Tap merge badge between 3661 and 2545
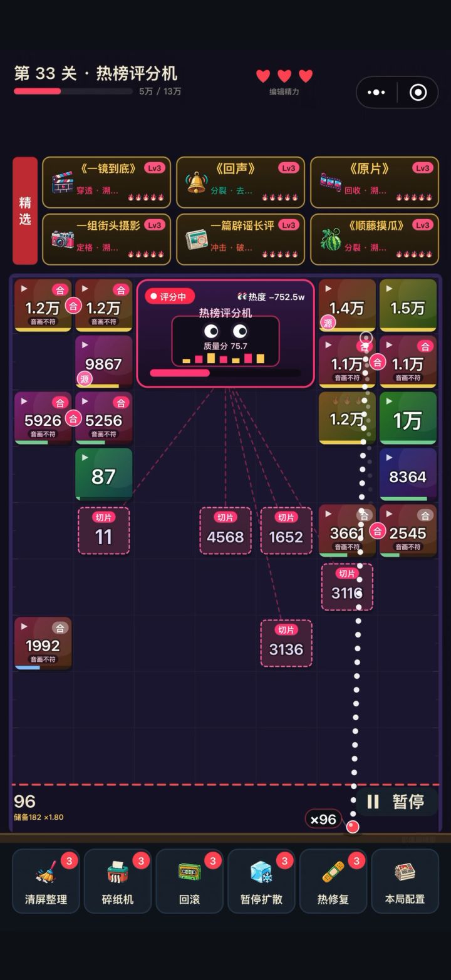Screen dimensions: 451x980 [378, 531]
